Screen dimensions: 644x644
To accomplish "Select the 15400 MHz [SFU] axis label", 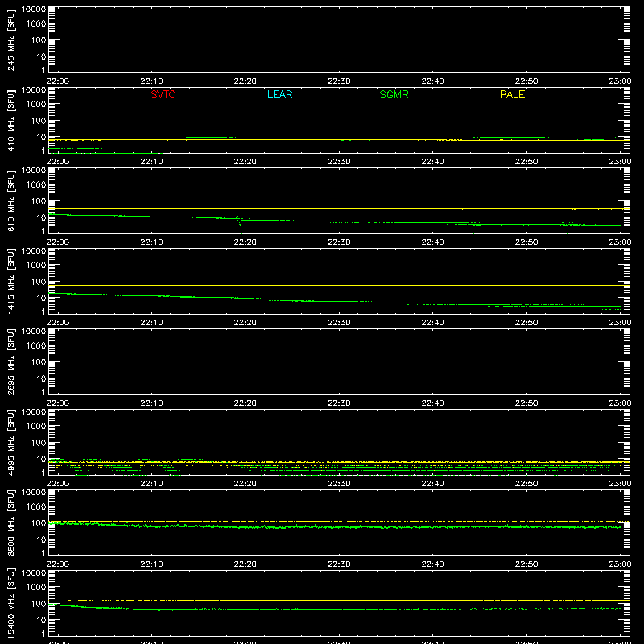I will pyautogui.click(x=10, y=603).
